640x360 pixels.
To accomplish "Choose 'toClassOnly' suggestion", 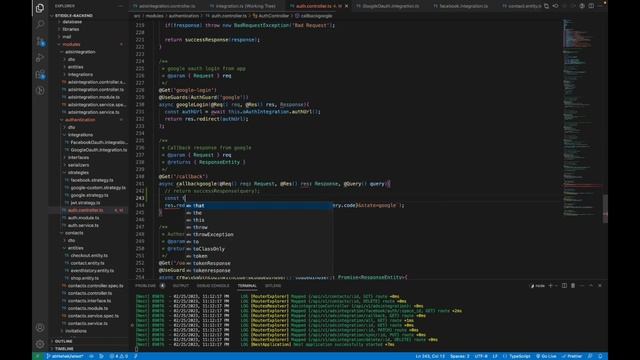I will (258, 249).
